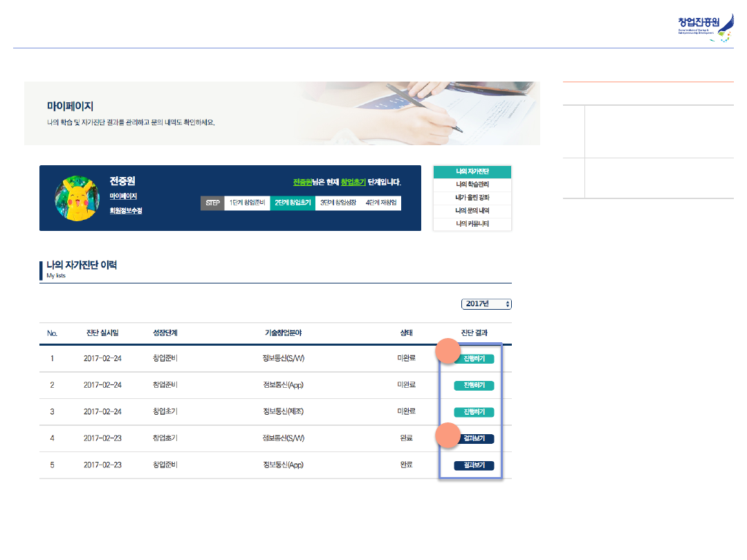The height and width of the screenshot is (560, 747).
Task: Click 정보통신(제조) cell in row 3
Action: 284,411
